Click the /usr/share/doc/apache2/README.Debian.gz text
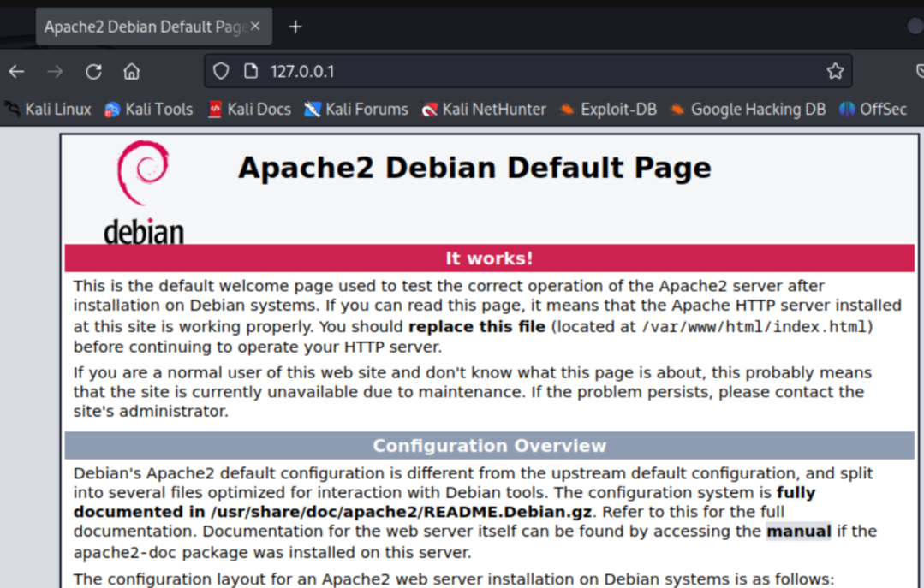Viewport: 924px width, 588px height. pos(402,512)
